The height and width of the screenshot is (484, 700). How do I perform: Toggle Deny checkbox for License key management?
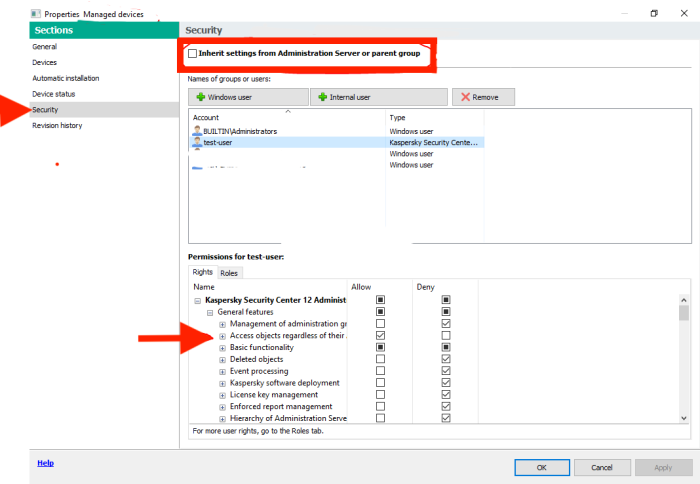click(446, 394)
